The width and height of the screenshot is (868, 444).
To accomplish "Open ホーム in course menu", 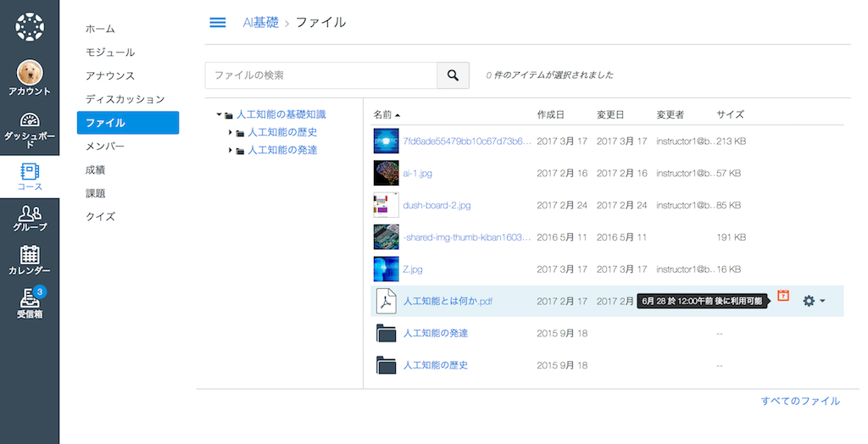I will click(x=100, y=29).
